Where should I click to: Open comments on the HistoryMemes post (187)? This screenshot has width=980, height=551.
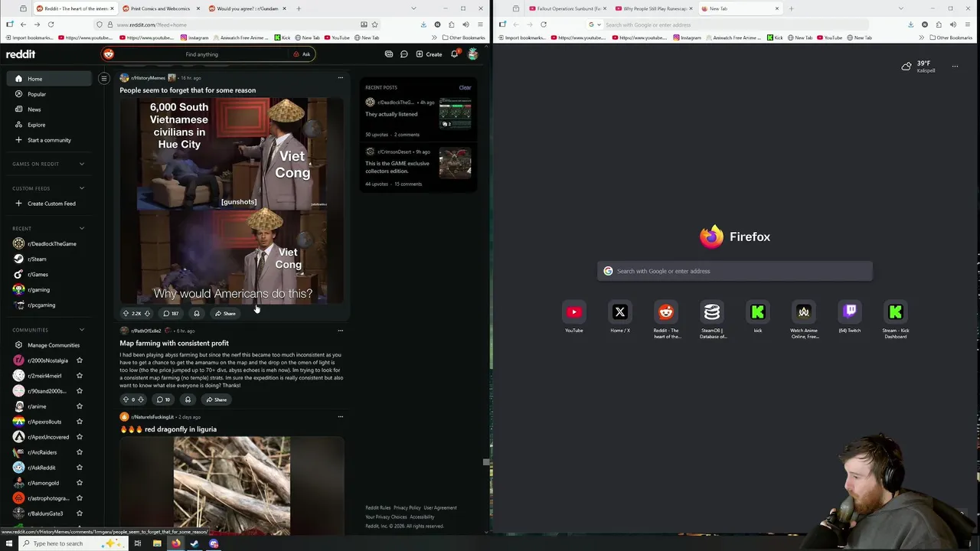171,313
